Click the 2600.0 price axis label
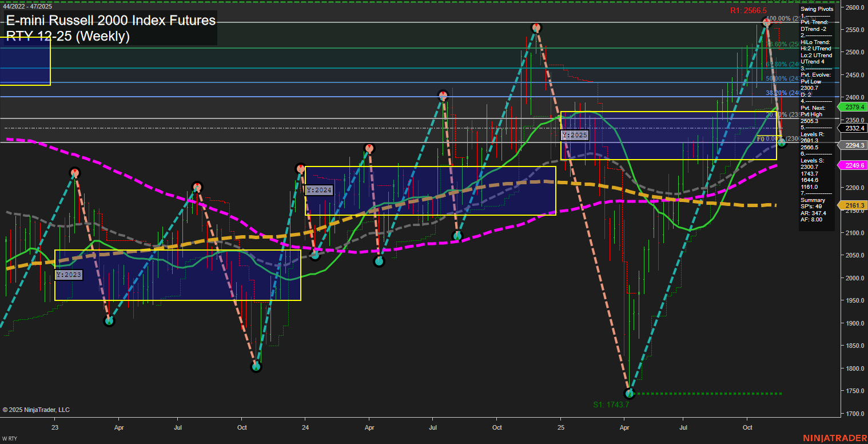Screen dimensions: 868x444 [854, 7]
